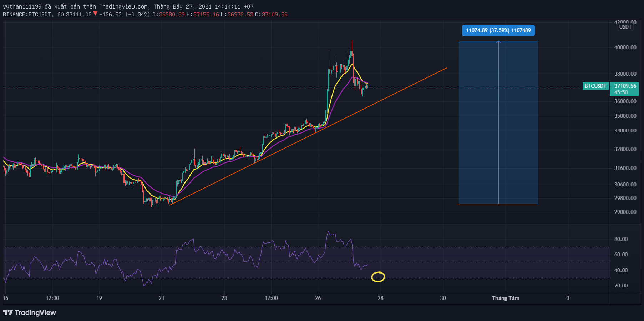Click the Tháng Tám month label

pyautogui.click(x=506, y=298)
